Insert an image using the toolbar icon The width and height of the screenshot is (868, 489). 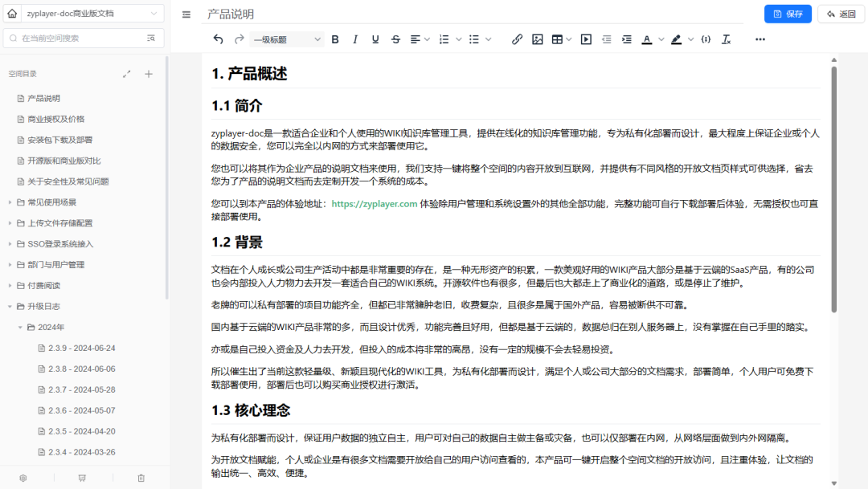point(538,39)
